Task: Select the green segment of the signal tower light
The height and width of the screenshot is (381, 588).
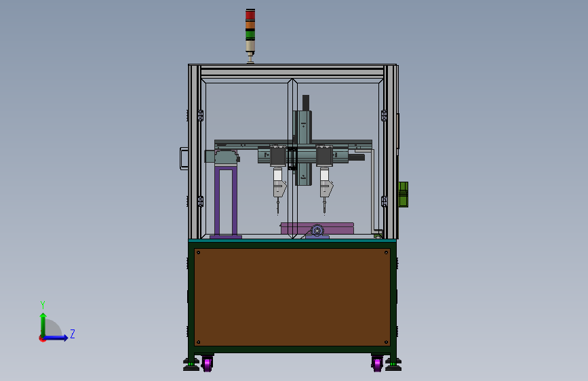Action: click(250, 35)
